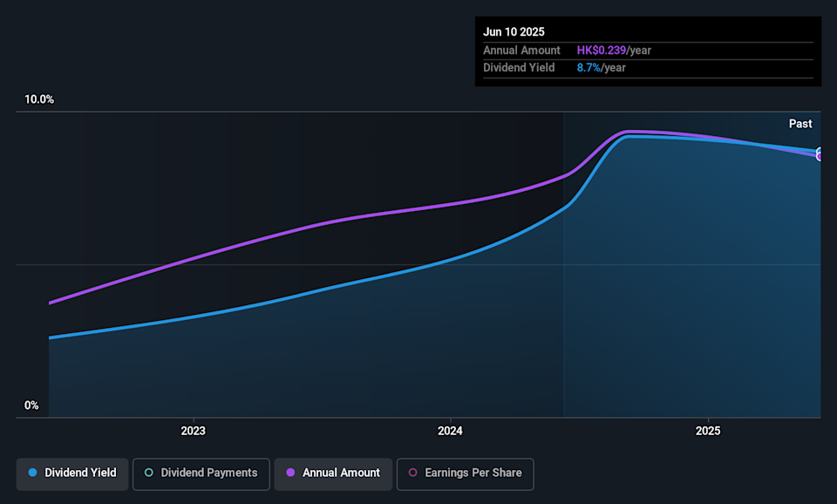Click the 0% y-axis label
The width and height of the screenshot is (837, 504).
[31, 405]
